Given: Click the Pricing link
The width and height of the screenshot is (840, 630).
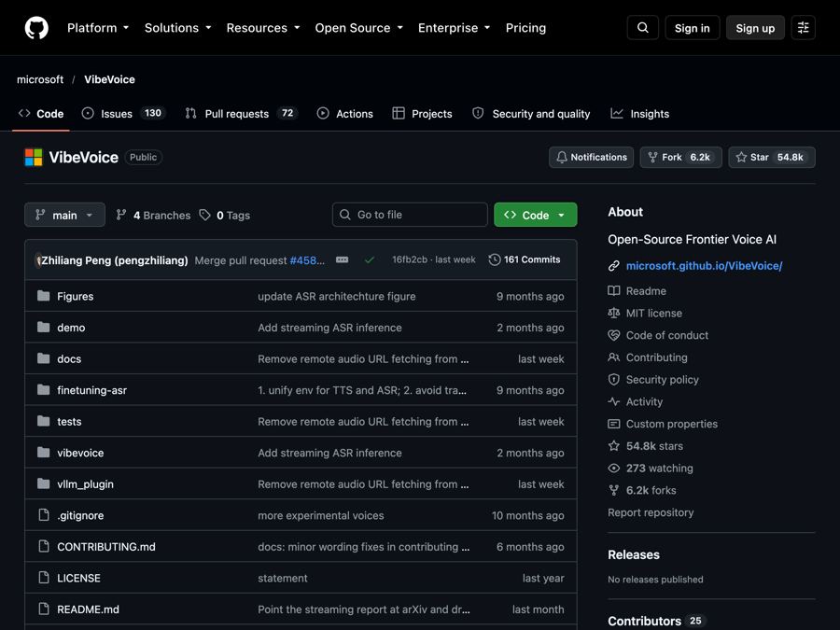Looking at the screenshot, I should coord(525,28).
